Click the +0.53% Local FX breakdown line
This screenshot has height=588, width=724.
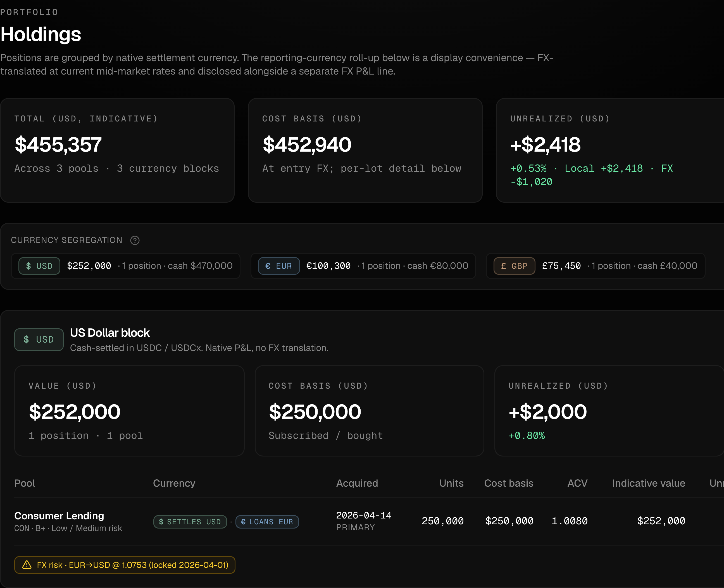592,175
